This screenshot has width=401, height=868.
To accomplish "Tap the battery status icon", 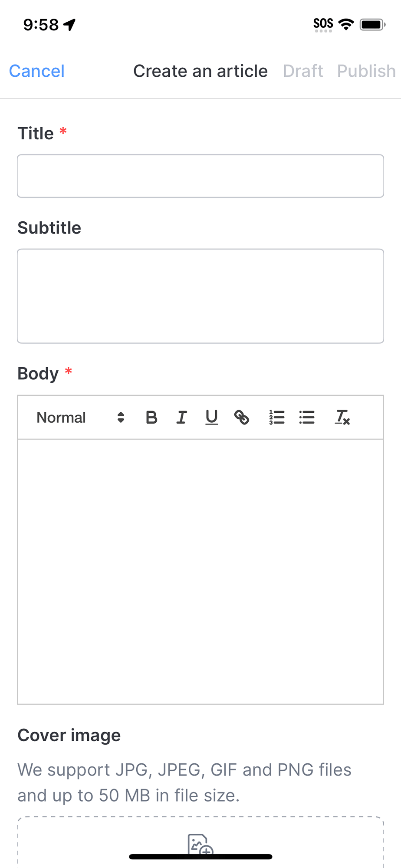I will pyautogui.click(x=372, y=24).
